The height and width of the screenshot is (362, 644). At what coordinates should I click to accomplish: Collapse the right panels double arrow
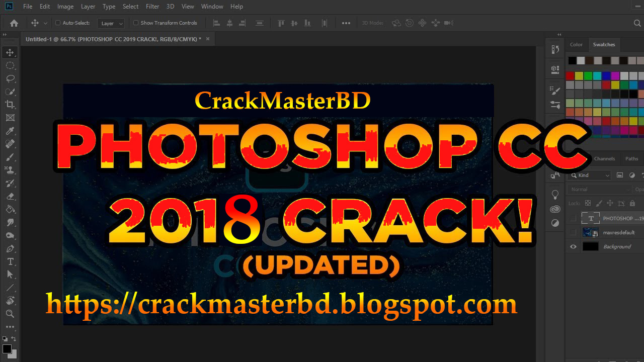(559, 34)
